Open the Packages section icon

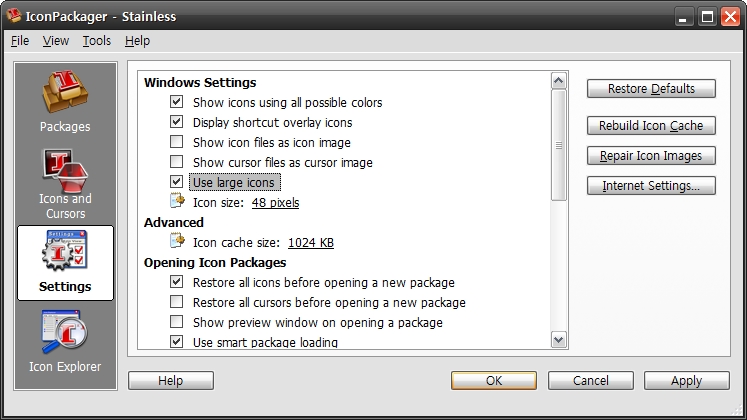65,92
